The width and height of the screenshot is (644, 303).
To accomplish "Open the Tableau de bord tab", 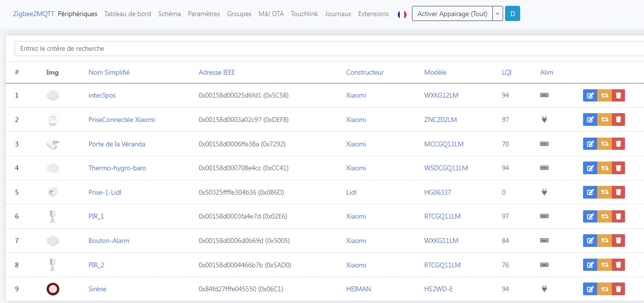I will [128, 14].
